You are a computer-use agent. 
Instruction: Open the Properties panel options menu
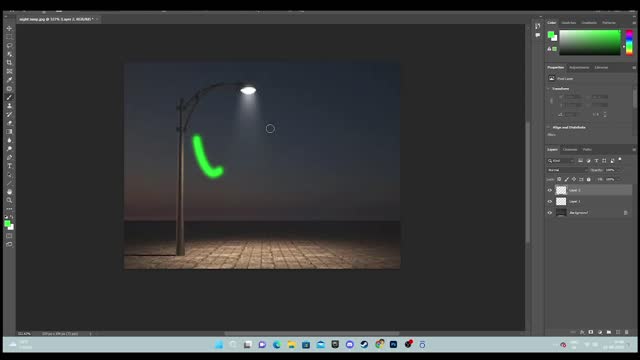pos(634,68)
